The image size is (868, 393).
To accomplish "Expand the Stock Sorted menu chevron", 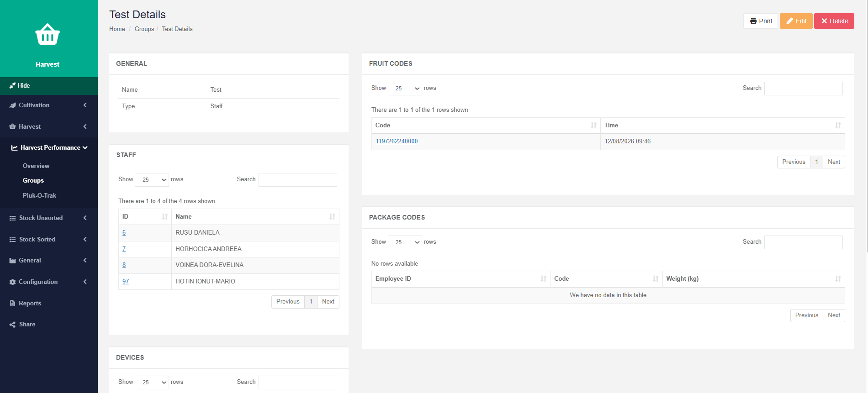I will (85, 239).
